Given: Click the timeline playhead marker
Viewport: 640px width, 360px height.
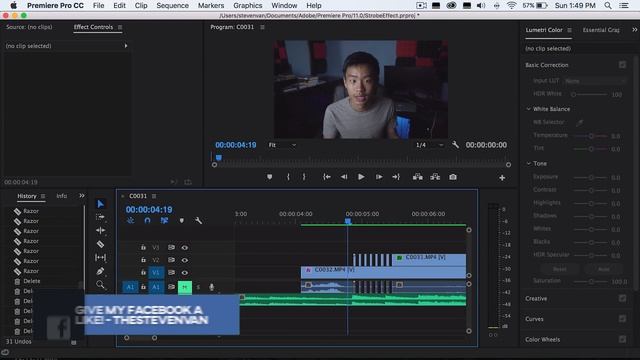Looking at the screenshot, I should [x=348, y=221].
